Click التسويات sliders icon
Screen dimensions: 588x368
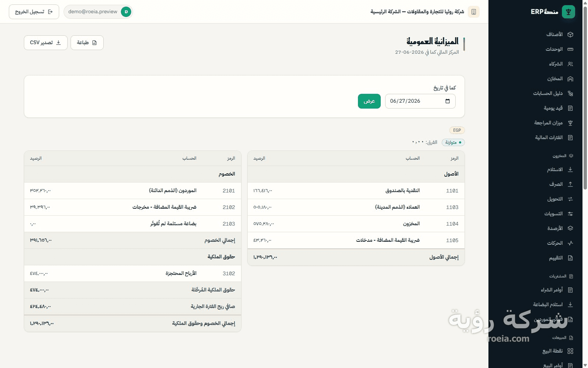point(570,214)
